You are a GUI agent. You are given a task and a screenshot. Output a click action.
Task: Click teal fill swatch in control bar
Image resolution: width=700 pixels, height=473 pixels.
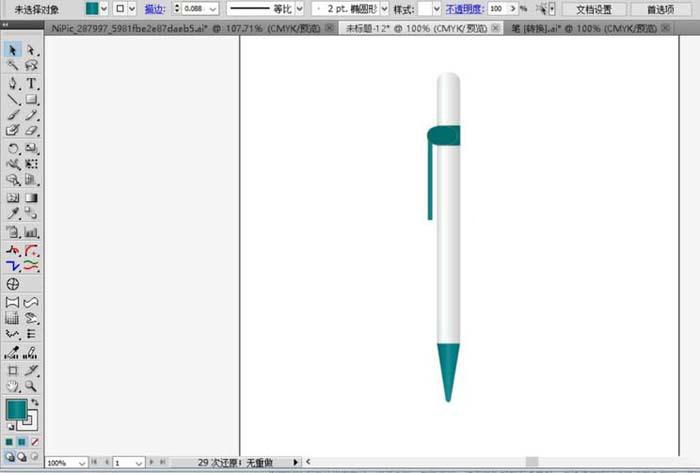pyautogui.click(x=92, y=8)
